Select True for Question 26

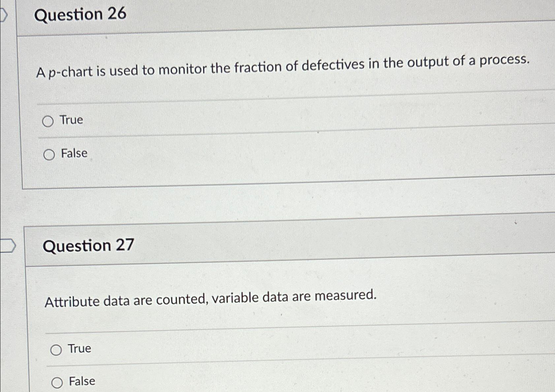coord(48,122)
